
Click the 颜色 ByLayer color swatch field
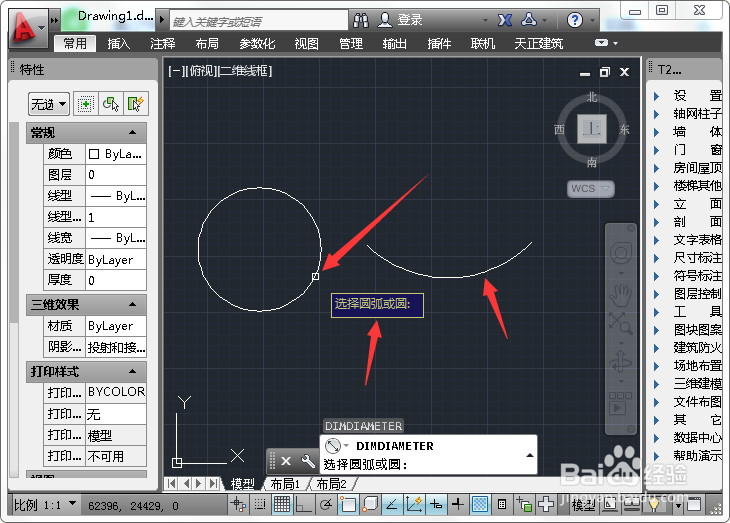coord(116,154)
